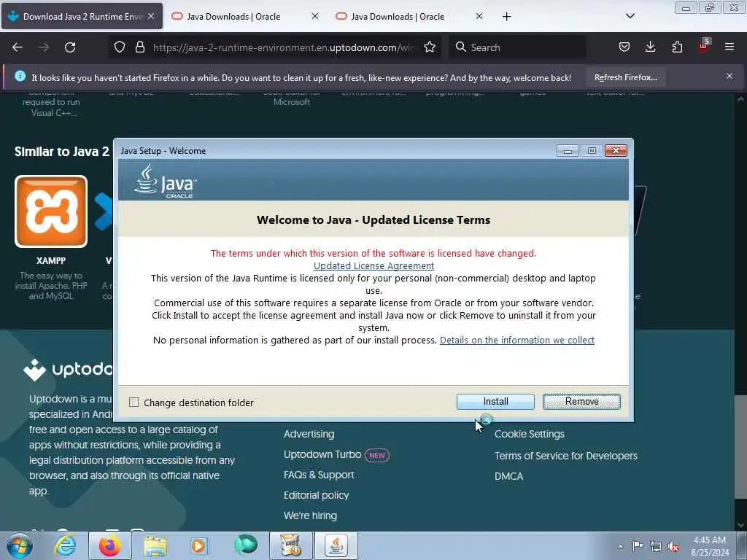The height and width of the screenshot is (560, 747).
Task: Click the Action Center flag tray icon
Action: (637, 545)
